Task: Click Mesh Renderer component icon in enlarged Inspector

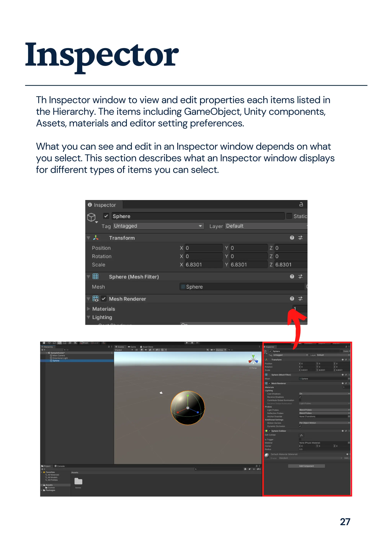Action: pyautogui.click(x=96, y=298)
